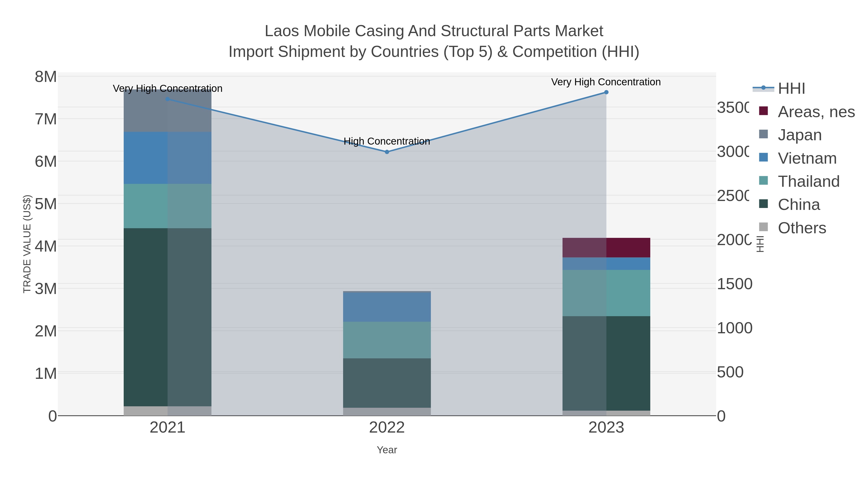
Task: Click the 5M tick on left axis
Action: click(x=46, y=204)
